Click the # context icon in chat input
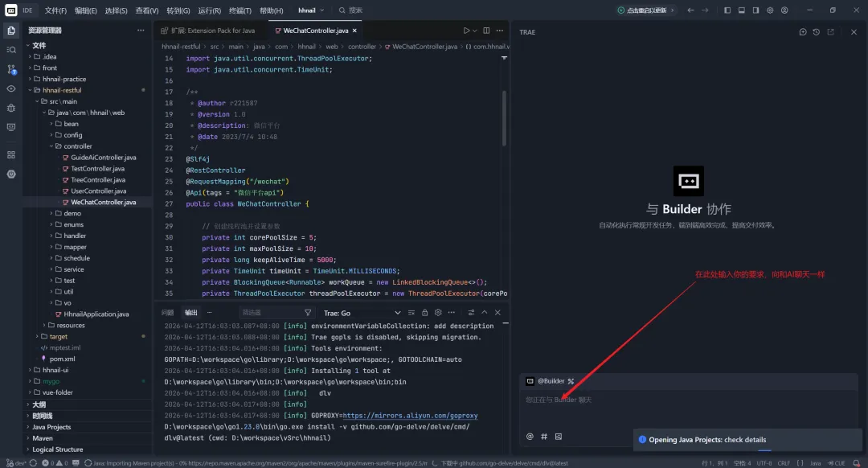Viewport: 868px width, 468px height. pyautogui.click(x=544, y=437)
